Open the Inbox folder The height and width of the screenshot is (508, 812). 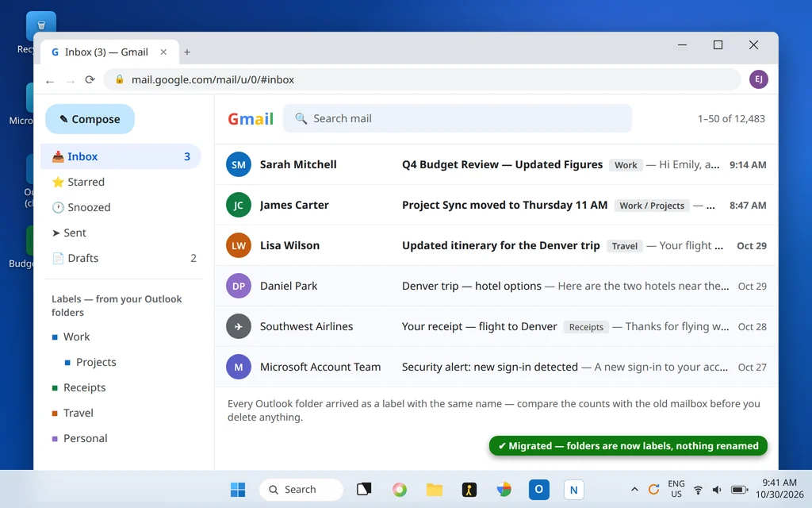coord(121,156)
